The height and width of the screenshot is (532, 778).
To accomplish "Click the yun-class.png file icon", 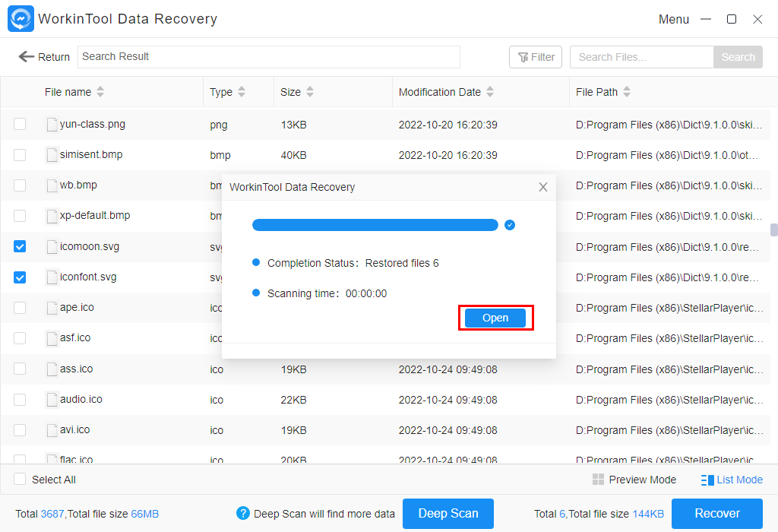I will [x=52, y=125].
